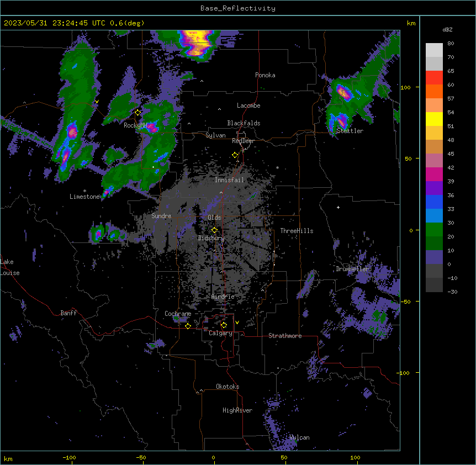The image size is (476, 465).
Task: Click the yellow diamond marker beside RockyMH
Action: [x=138, y=113]
